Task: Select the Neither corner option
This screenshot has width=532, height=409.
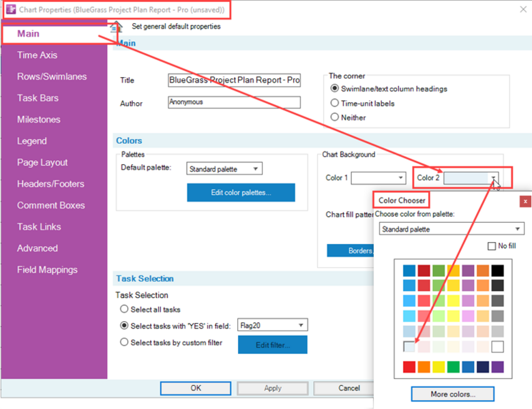Action: click(334, 117)
